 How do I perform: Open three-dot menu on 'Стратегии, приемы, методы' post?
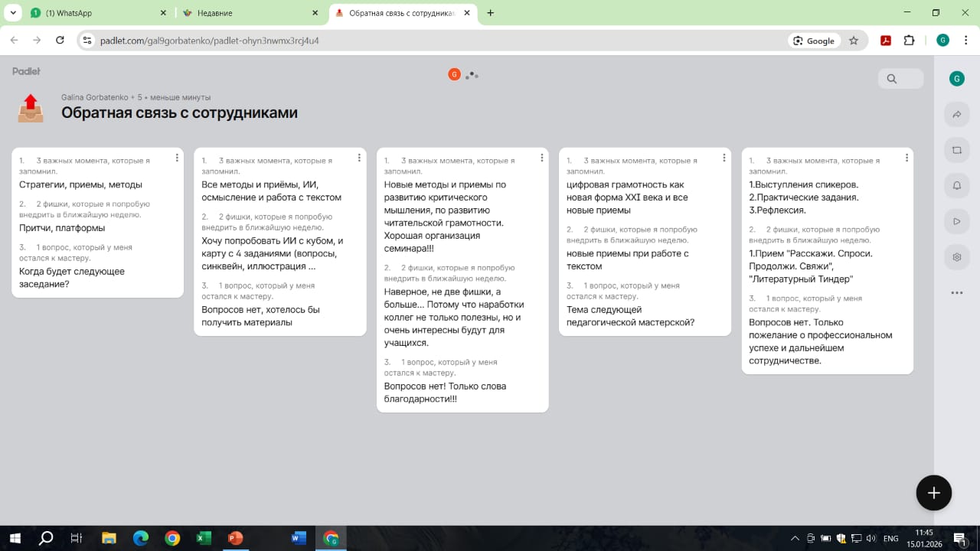177,158
